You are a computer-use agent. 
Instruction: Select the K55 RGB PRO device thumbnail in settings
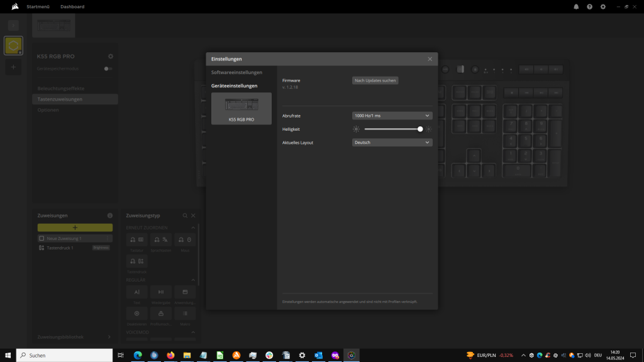tap(241, 108)
